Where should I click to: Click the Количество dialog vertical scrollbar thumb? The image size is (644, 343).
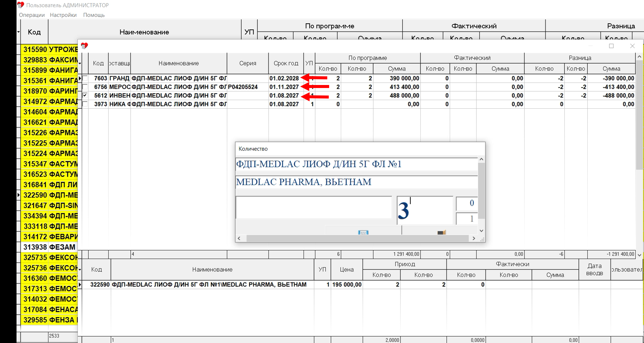click(x=481, y=190)
